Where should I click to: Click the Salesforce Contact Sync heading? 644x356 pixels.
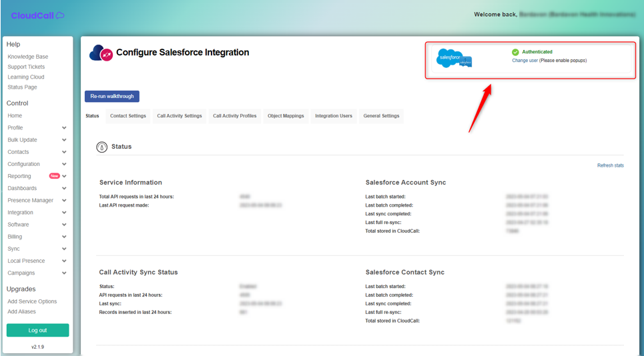point(405,272)
